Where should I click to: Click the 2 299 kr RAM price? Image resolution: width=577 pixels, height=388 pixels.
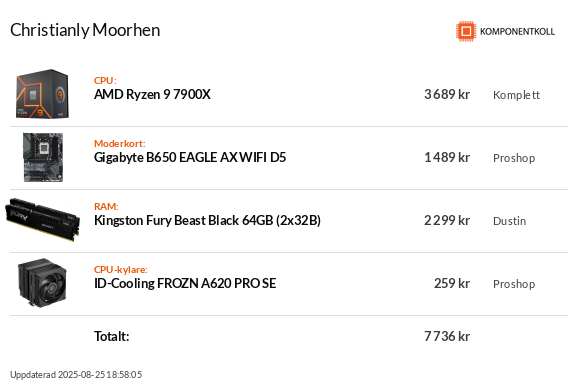[447, 221]
